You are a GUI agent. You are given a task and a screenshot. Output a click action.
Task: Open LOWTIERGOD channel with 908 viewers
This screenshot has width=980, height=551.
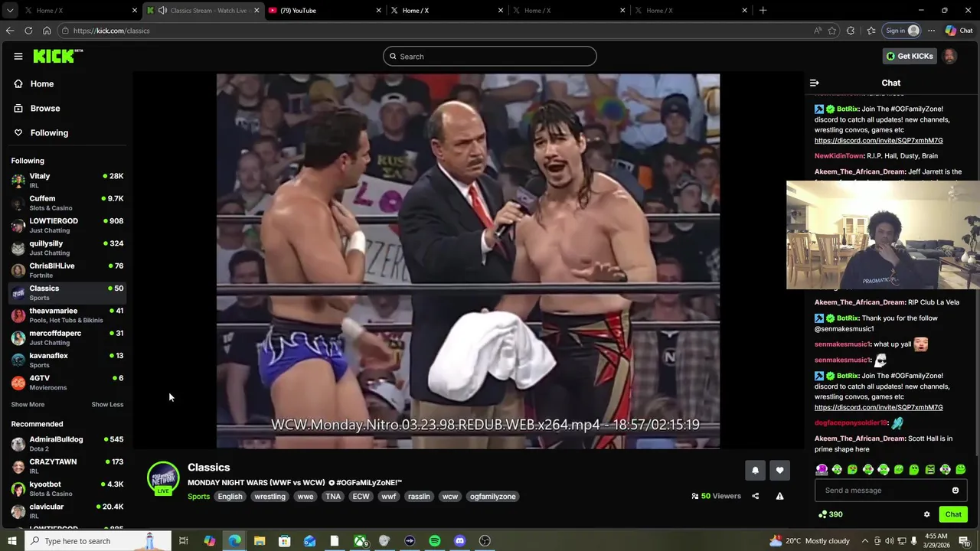tap(67, 226)
